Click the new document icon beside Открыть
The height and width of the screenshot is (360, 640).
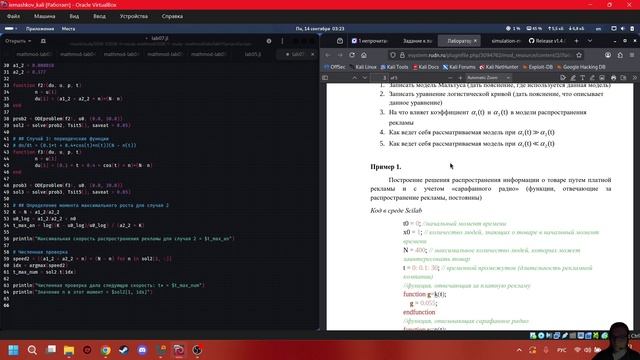tap(43, 41)
